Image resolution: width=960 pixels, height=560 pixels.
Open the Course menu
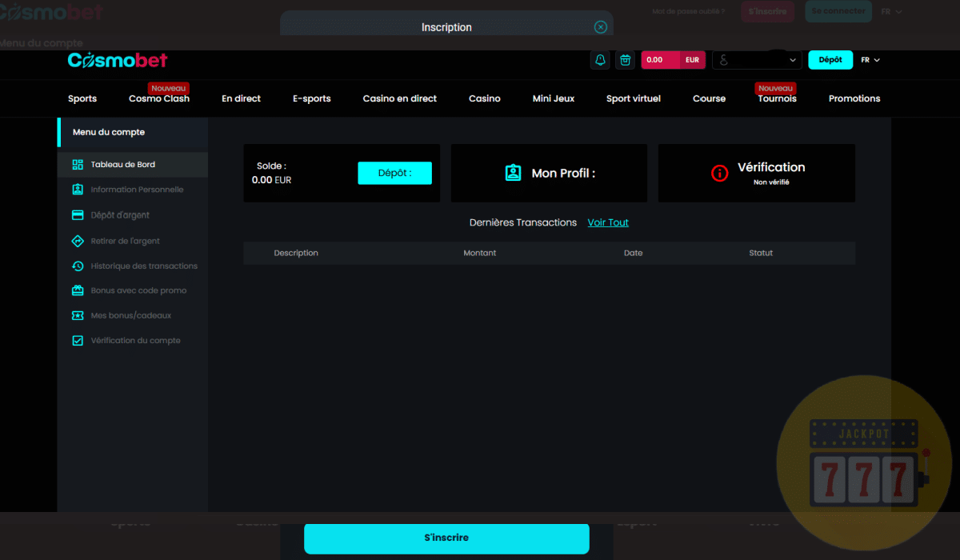[710, 98]
